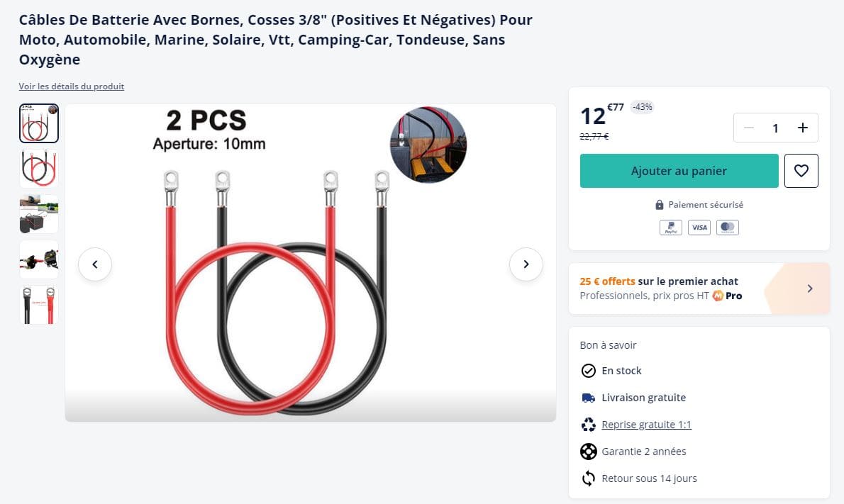Screen dimensions: 844x504
Task: Show next product image with right arrow
Action: point(526,264)
